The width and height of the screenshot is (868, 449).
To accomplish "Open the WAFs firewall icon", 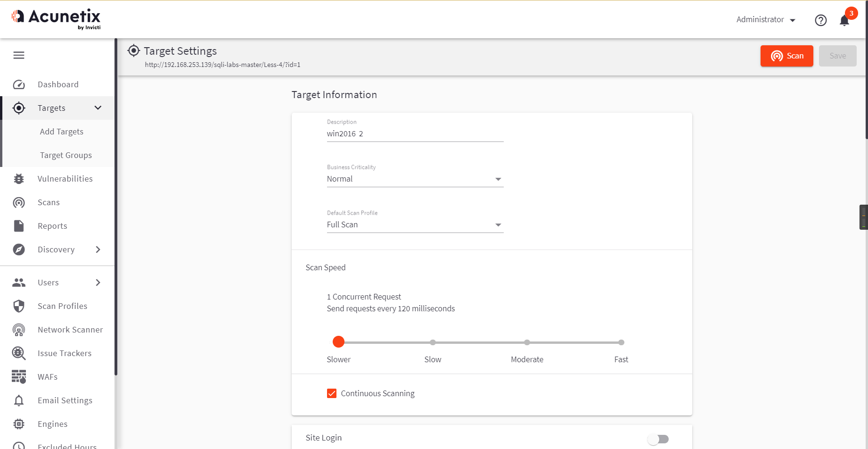I will pos(19,377).
